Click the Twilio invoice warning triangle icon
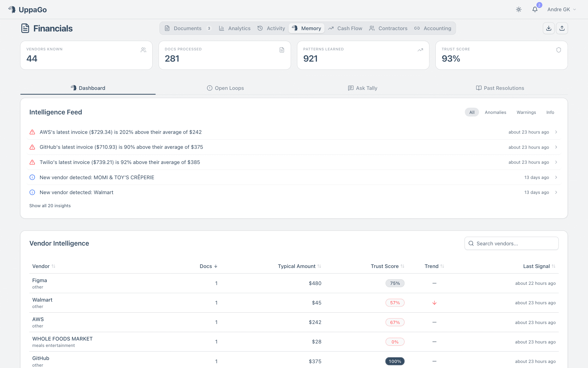The width and height of the screenshot is (588, 368). point(32,162)
